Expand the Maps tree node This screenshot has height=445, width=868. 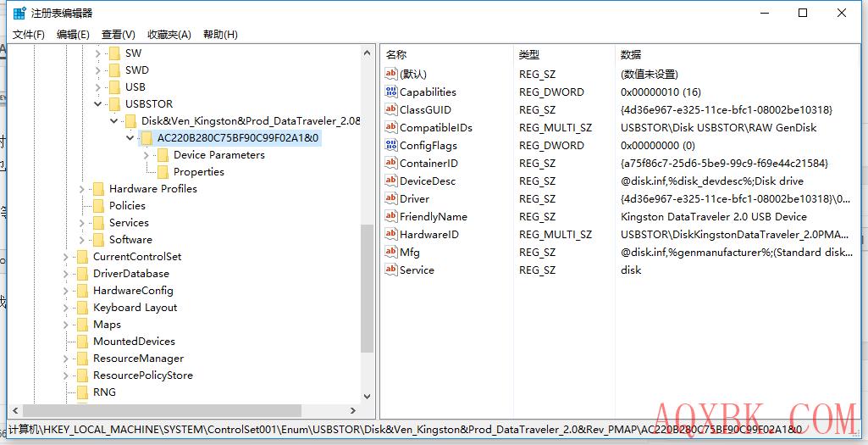coord(66,325)
